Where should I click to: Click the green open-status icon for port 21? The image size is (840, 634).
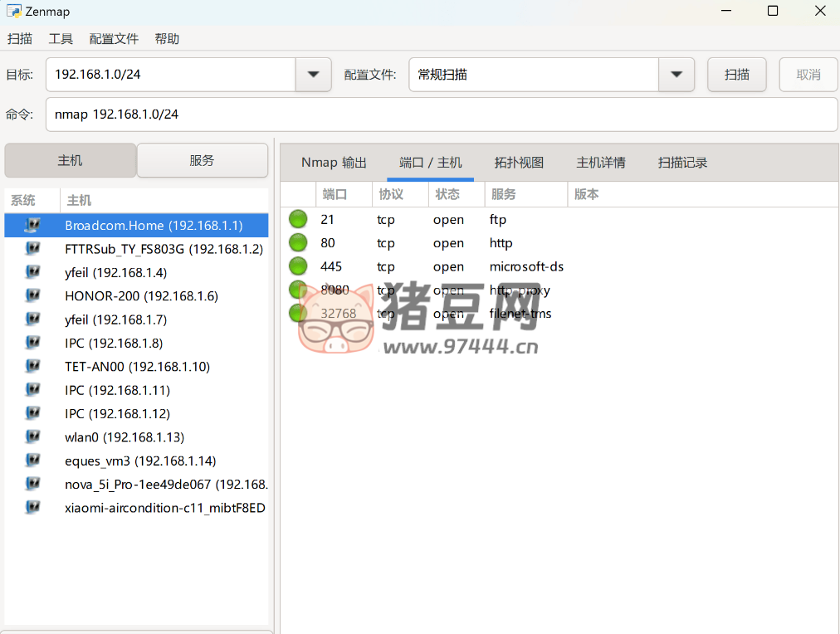(x=298, y=219)
